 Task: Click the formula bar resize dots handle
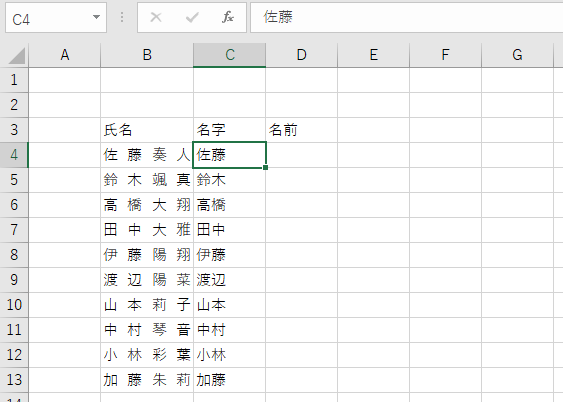coord(122,17)
